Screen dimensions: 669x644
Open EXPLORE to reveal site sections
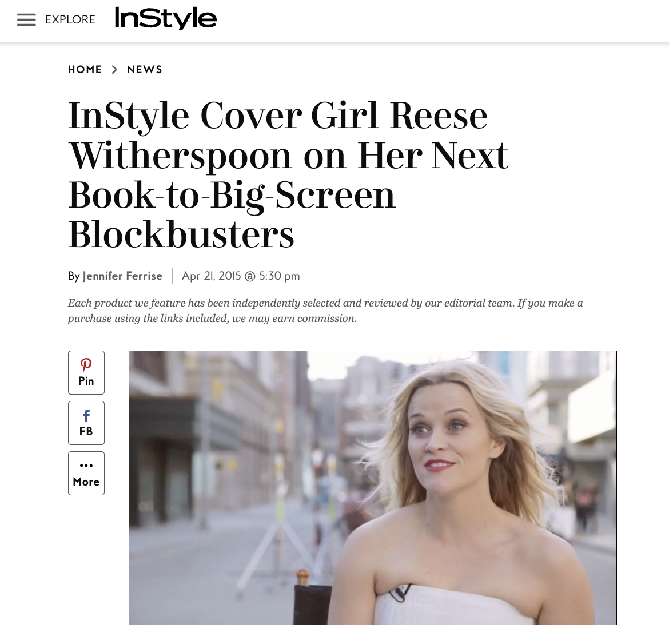click(70, 19)
